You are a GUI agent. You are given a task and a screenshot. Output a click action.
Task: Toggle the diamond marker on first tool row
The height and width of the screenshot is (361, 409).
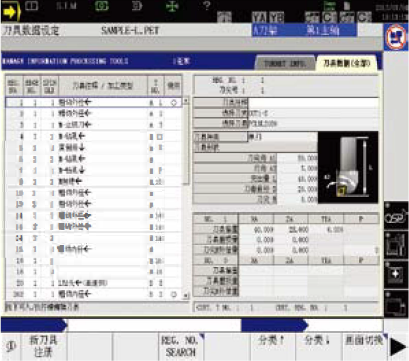(x=173, y=103)
